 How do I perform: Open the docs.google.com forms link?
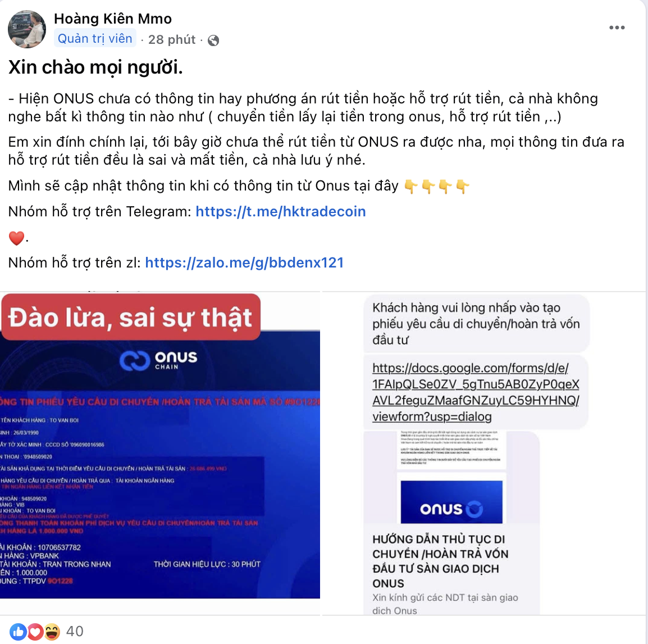[x=476, y=392]
